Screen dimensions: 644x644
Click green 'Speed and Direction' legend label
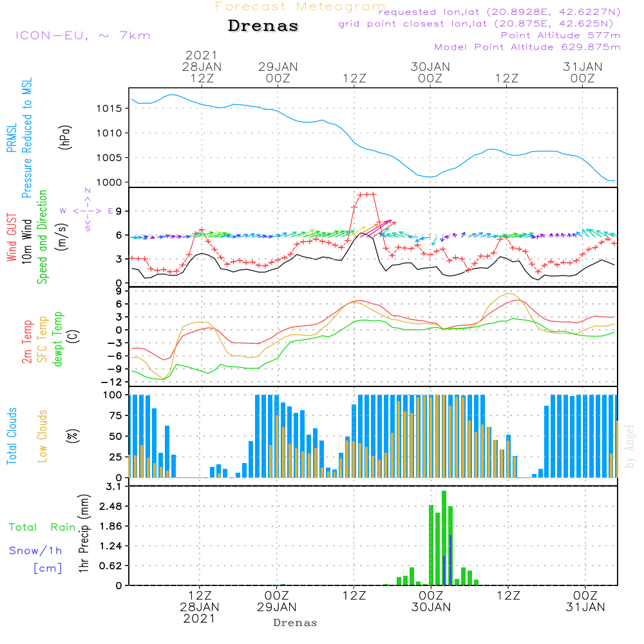tap(42, 237)
